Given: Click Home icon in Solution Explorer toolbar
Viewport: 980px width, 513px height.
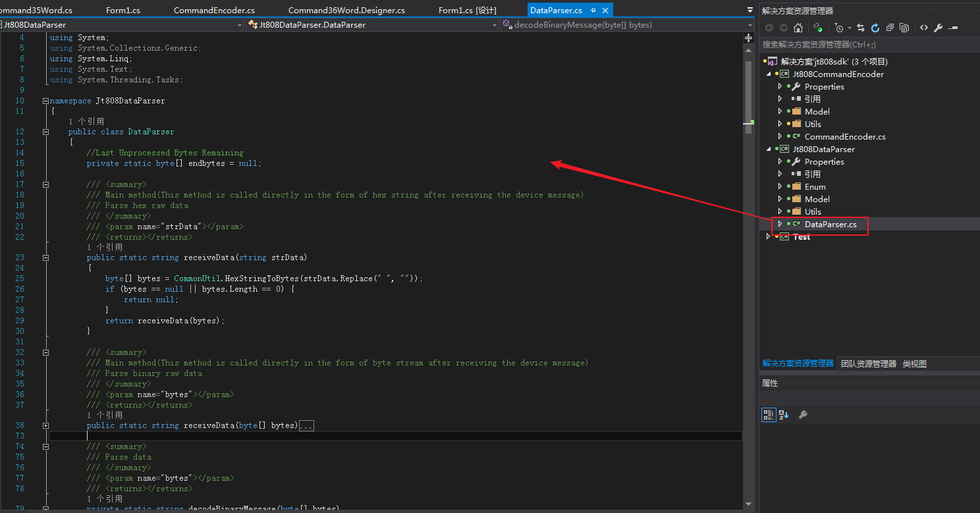Looking at the screenshot, I should (798, 28).
